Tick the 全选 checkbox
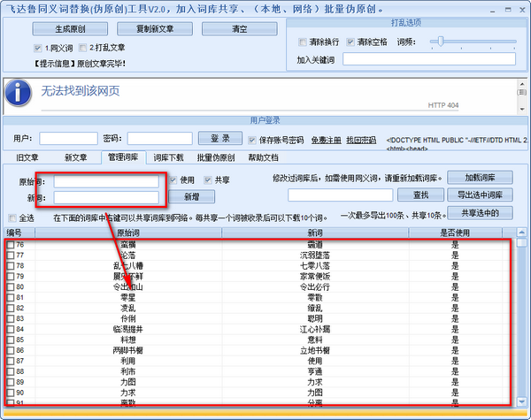 [12, 218]
